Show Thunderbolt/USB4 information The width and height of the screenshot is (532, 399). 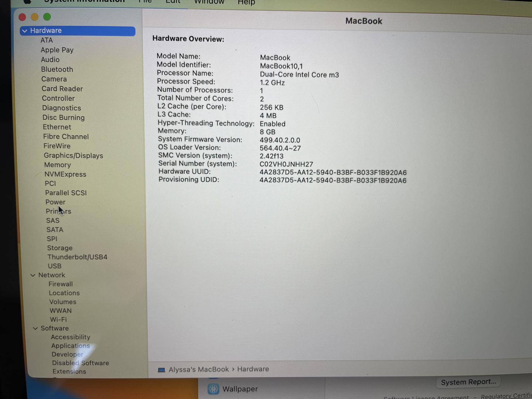coord(77,257)
